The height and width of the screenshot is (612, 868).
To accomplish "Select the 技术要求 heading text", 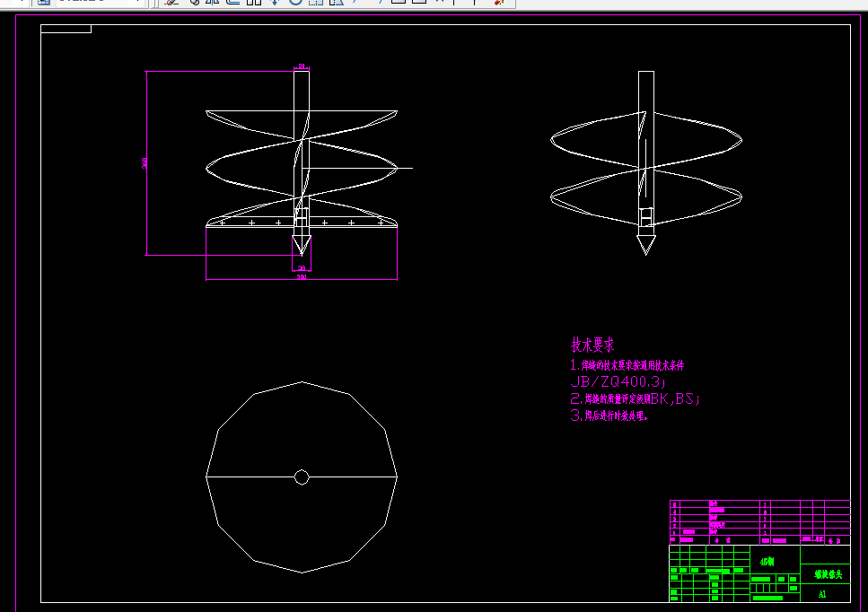I will coord(592,345).
